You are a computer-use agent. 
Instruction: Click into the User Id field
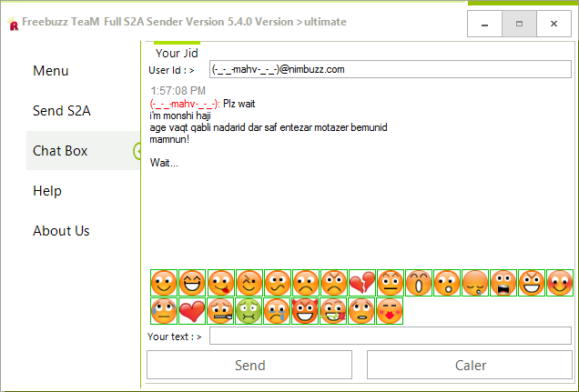pyautogui.click(x=391, y=69)
